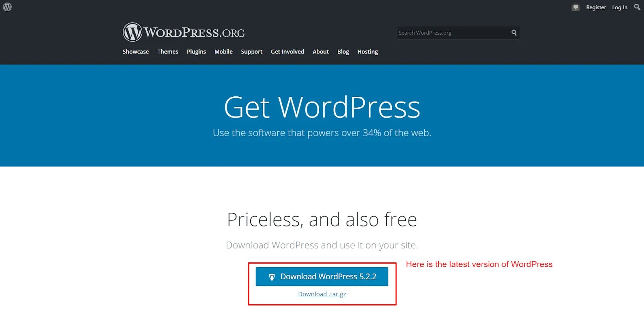644x316 pixels.
Task: Click the Log In link
Action: [619, 7]
